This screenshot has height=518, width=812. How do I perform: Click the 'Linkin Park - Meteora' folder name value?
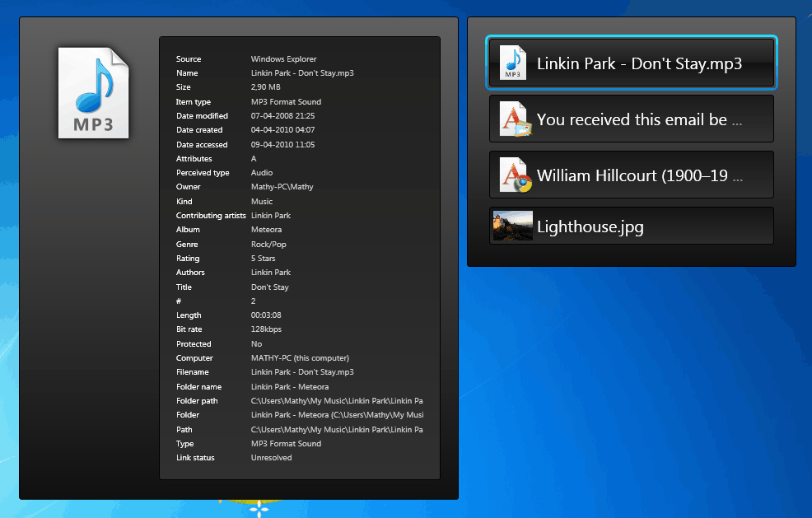[x=296, y=386]
